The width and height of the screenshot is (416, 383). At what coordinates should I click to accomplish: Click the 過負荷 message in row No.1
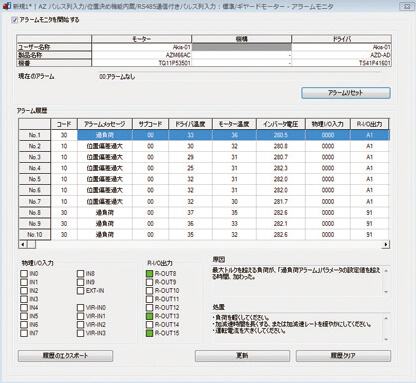click(x=105, y=135)
